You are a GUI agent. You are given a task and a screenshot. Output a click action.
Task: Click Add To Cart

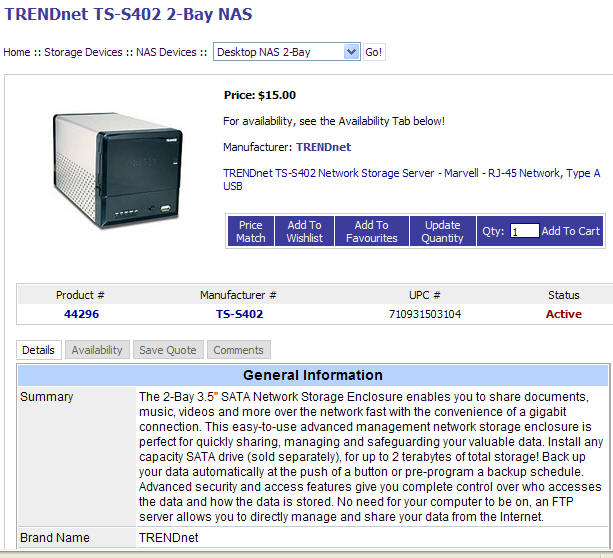click(x=570, y=231)
